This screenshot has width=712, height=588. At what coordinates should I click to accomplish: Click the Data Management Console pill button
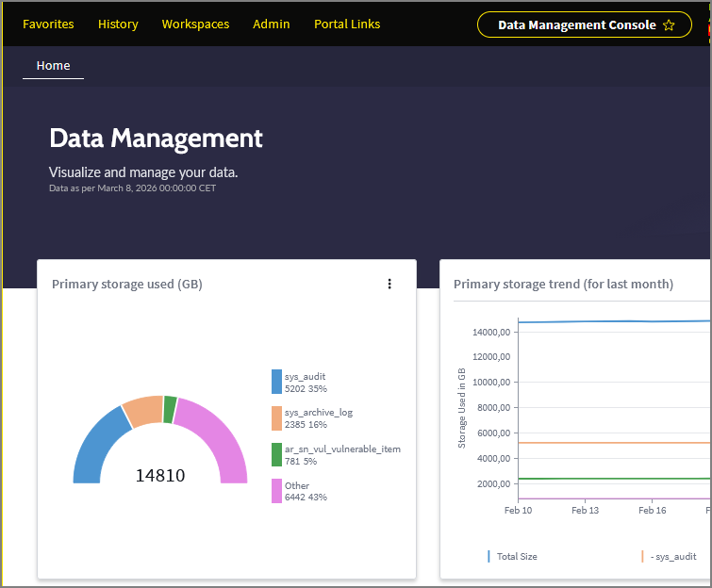[x=576, y=25]
